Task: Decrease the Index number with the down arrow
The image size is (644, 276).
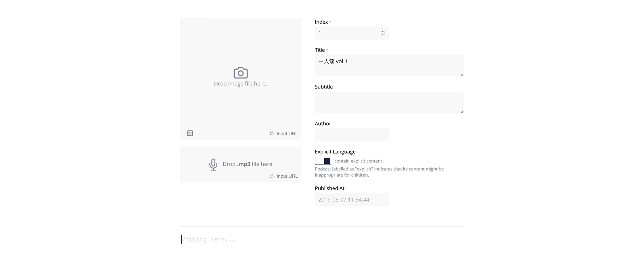Action: [383, 35]
